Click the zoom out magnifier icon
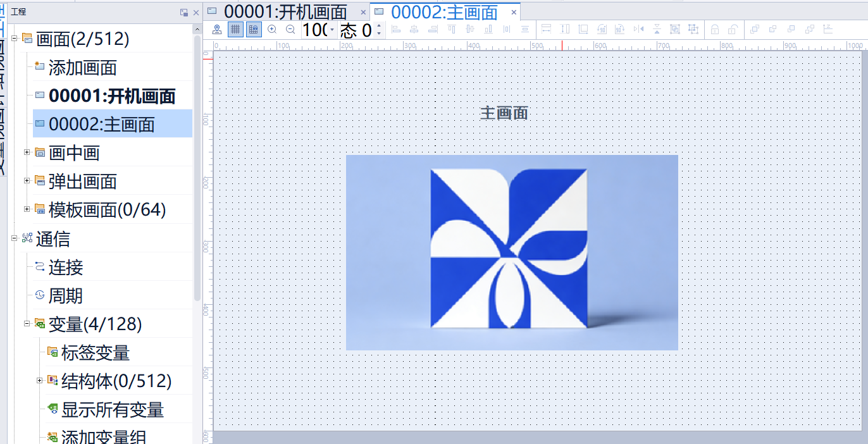The width and height of the screenshot is (868, 444). pyautogui.click(x=290, y=29)
